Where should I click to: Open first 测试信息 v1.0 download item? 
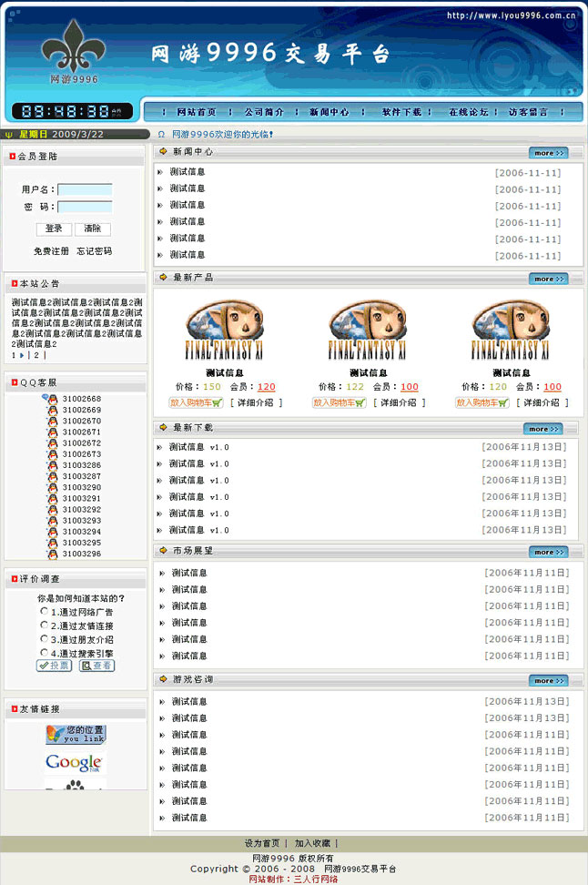pos(198,447)
